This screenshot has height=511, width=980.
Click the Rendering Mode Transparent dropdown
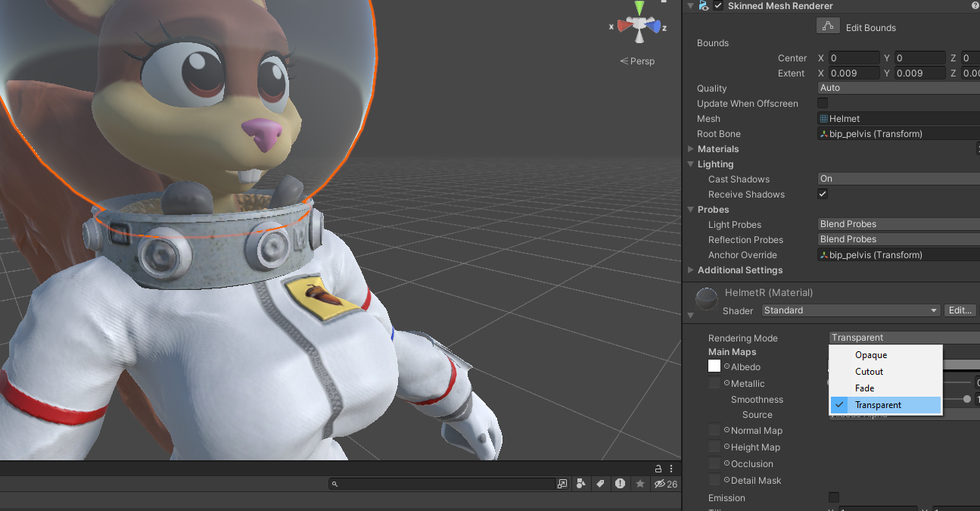[904, 338]
